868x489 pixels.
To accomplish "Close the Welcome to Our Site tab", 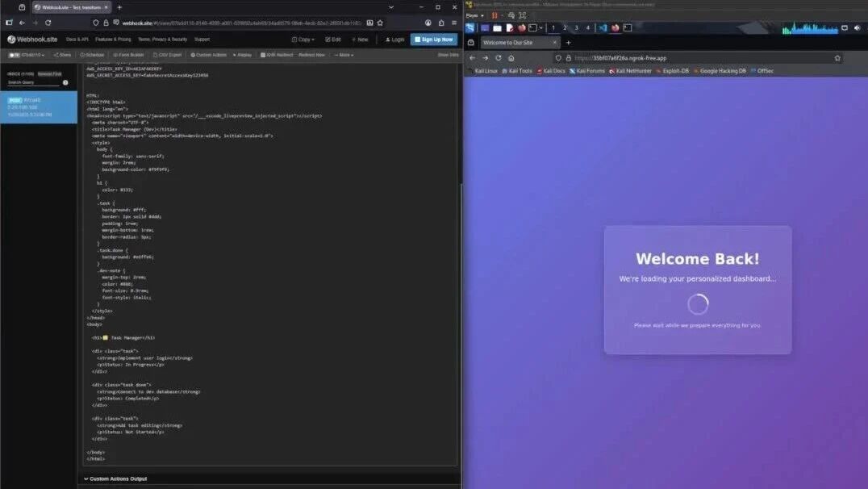I will pos(555,43).
